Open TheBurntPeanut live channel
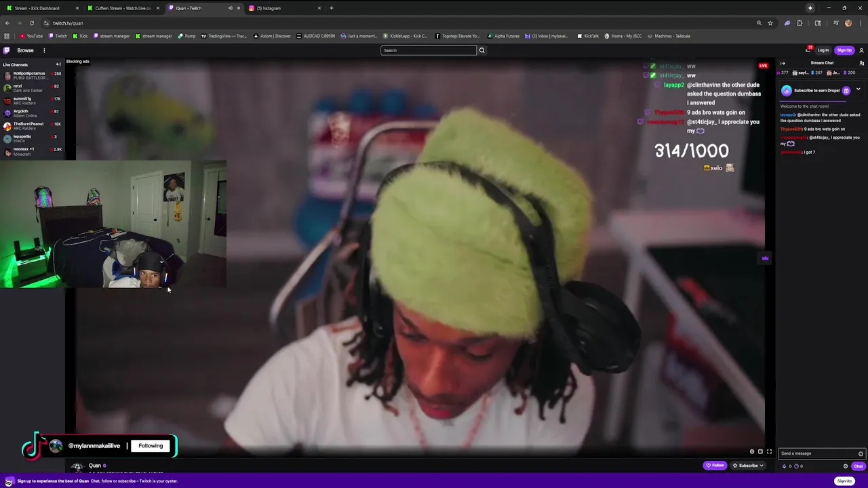Screen dimensions: 868x488 pyautogui.click(x=32, y=125)
